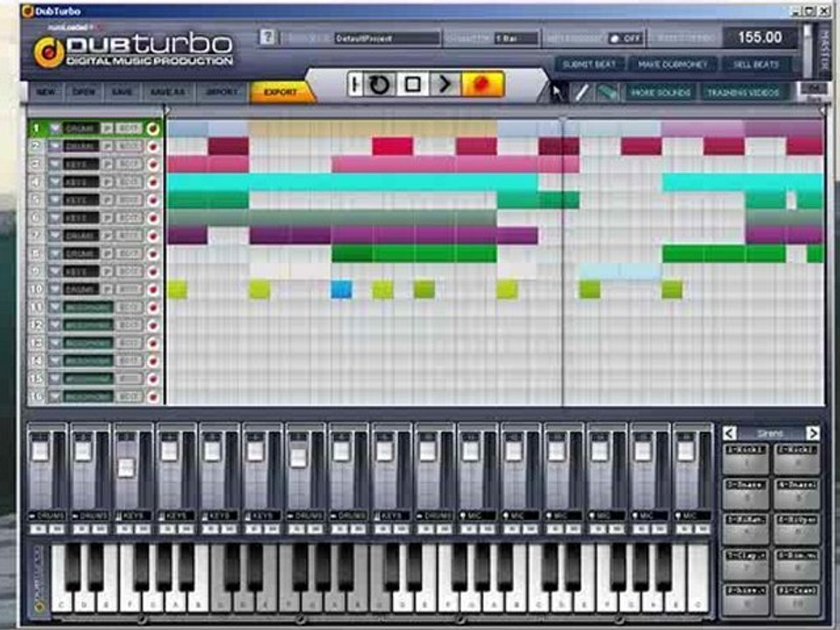
Task: Select the green eraser tool
Action: pos(607,93)
